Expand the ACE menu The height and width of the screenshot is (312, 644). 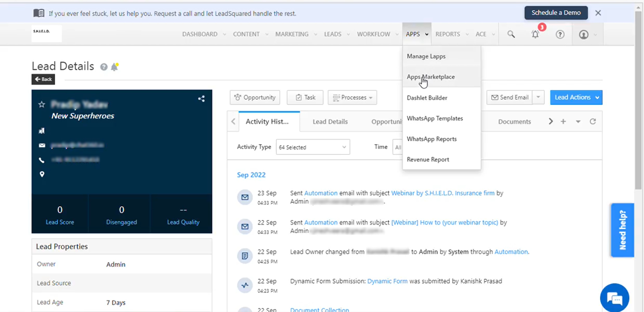[485, 34]
